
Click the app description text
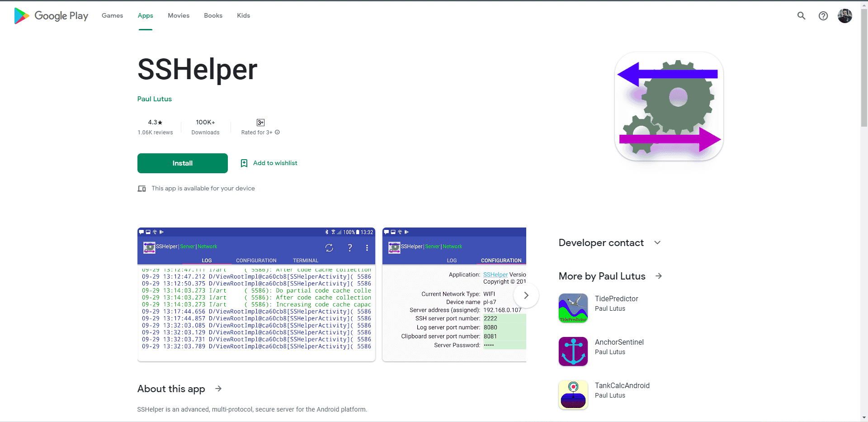click(x=252, y=409)
